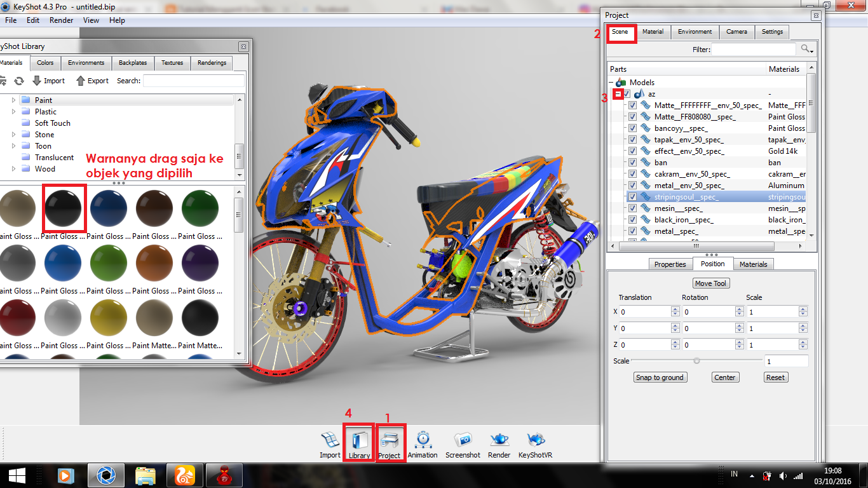The height and width of the screenshot is (488, 868).
Task: Click the Scale slider handle
Action: 697,361
